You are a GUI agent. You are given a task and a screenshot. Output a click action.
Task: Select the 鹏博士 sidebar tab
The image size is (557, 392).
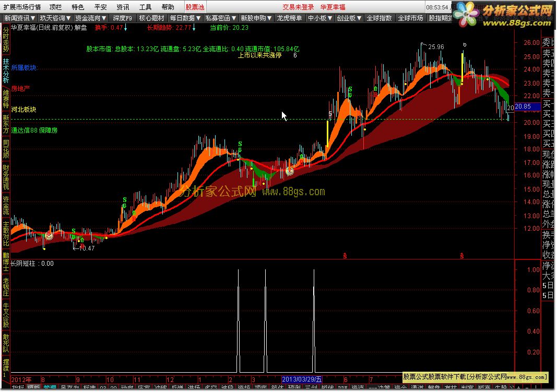pos(6,262)
